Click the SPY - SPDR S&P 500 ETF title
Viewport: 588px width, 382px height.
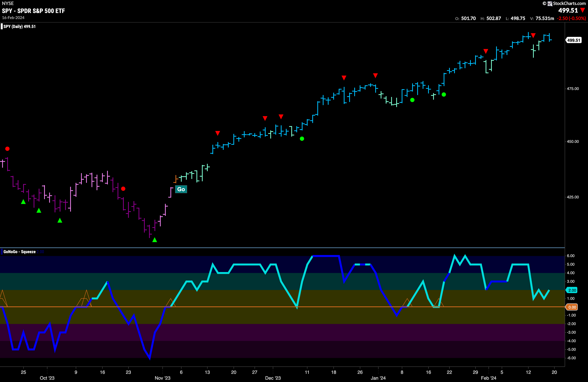[33, 11]
